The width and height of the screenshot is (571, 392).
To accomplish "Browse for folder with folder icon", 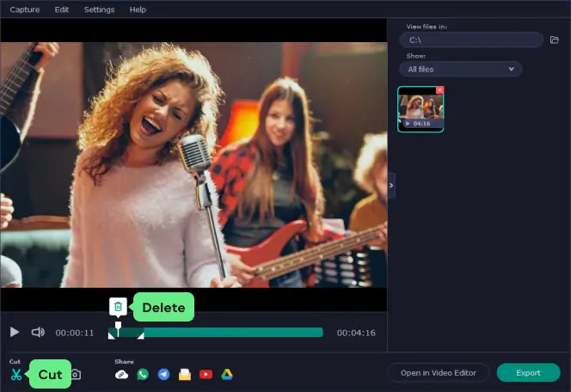I will [555, 40].
